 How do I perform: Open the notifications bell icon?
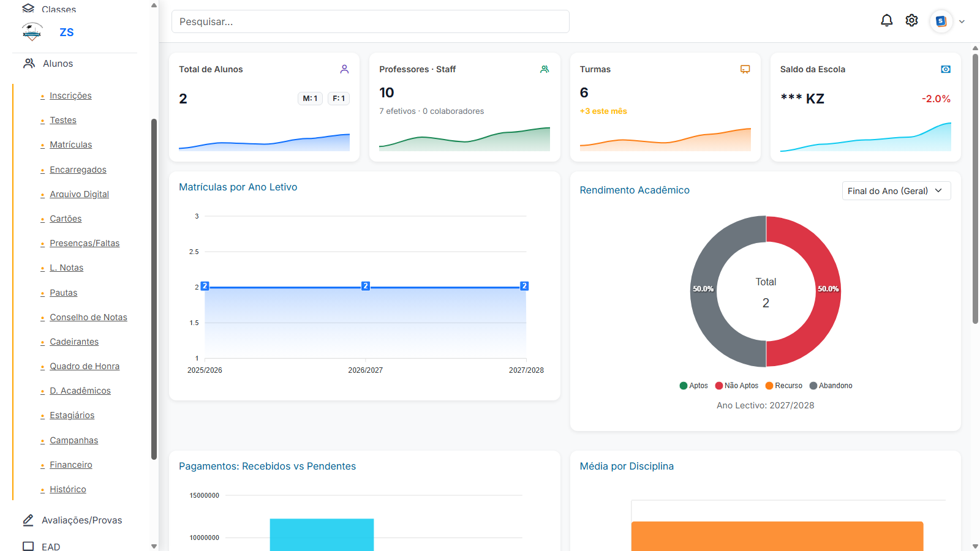(886, 21)
